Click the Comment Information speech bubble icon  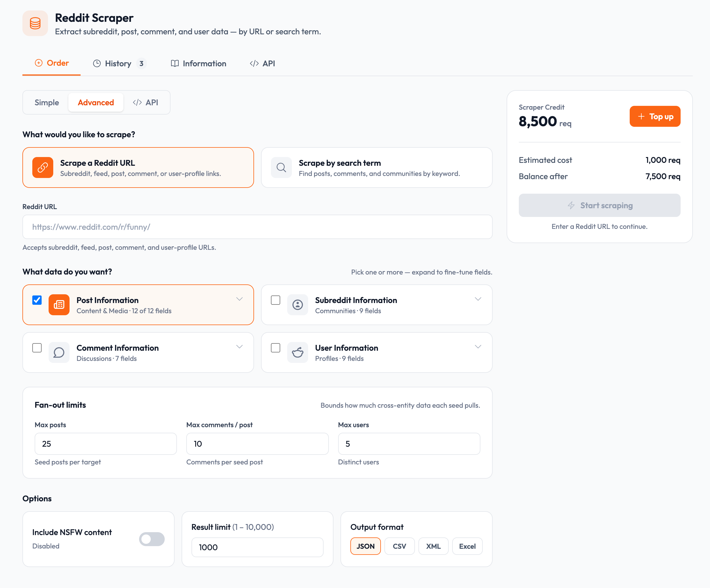[59, 352]
